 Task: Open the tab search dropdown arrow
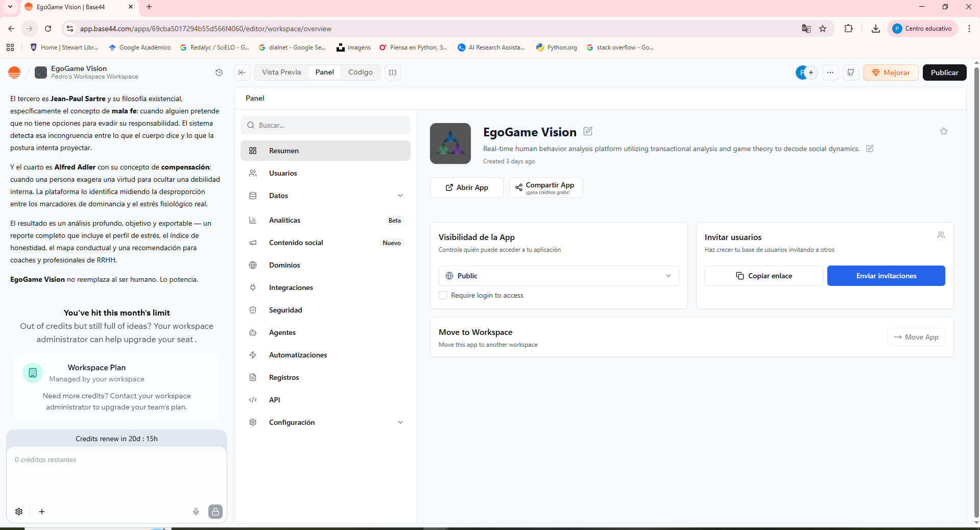(x=10, y=7)
